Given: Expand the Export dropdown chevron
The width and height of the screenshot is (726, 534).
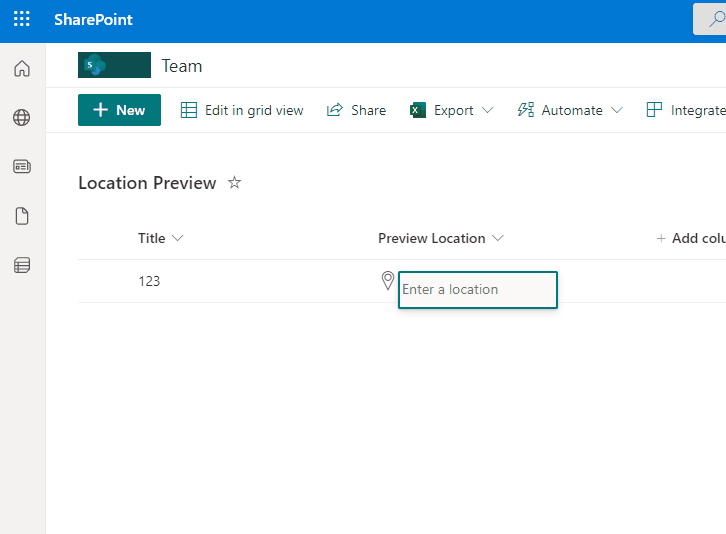Looking at the screenshot, I should [x=488, y=110].
